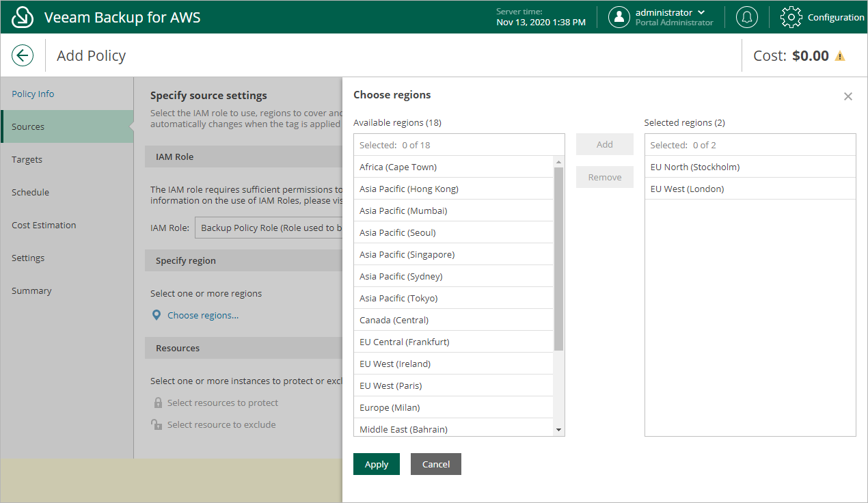Screen dimensions: 868x503
Task: Click lock icon beside Select resources to protect
Action: [158, 403]
